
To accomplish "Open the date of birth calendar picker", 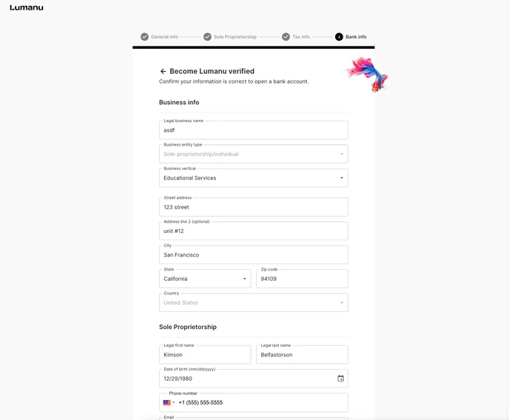I will pos(340,379).
